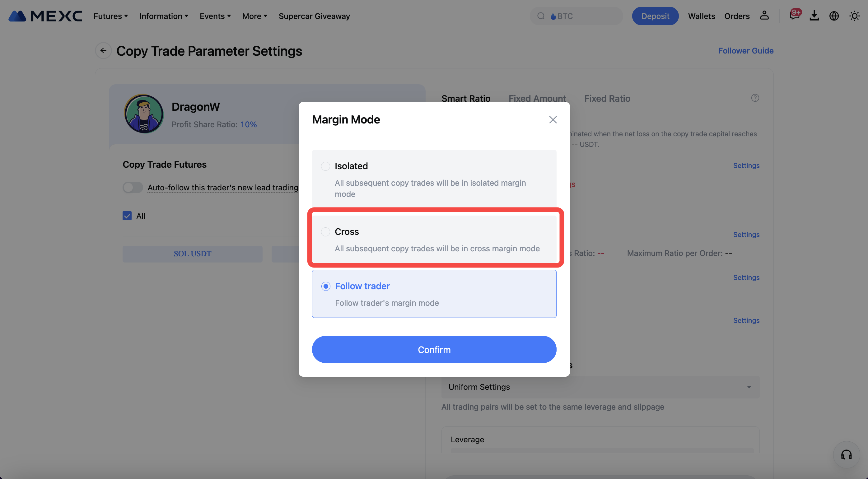Switch to the Fixed Ratio tab

click(x=607, y=98)
